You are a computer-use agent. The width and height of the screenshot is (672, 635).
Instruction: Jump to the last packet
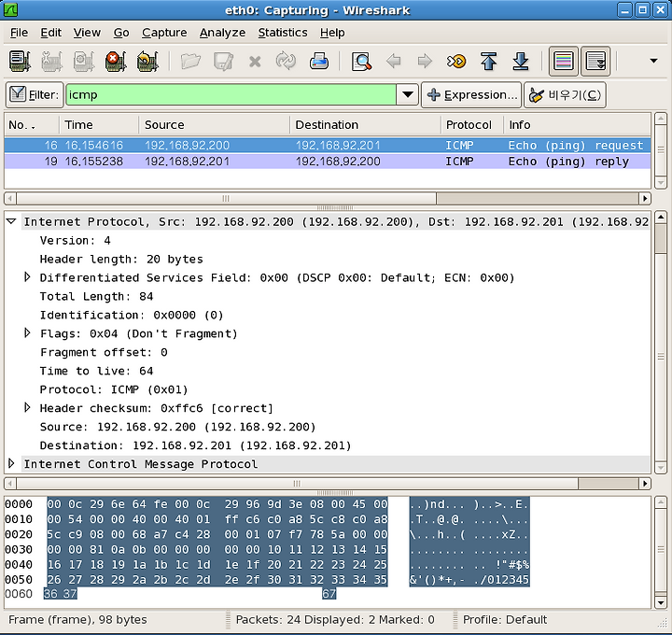(521, 62)
